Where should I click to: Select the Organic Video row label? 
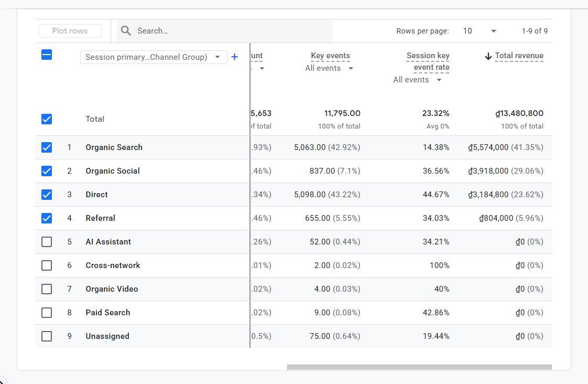pyautogui.click(x=112, y=289)
